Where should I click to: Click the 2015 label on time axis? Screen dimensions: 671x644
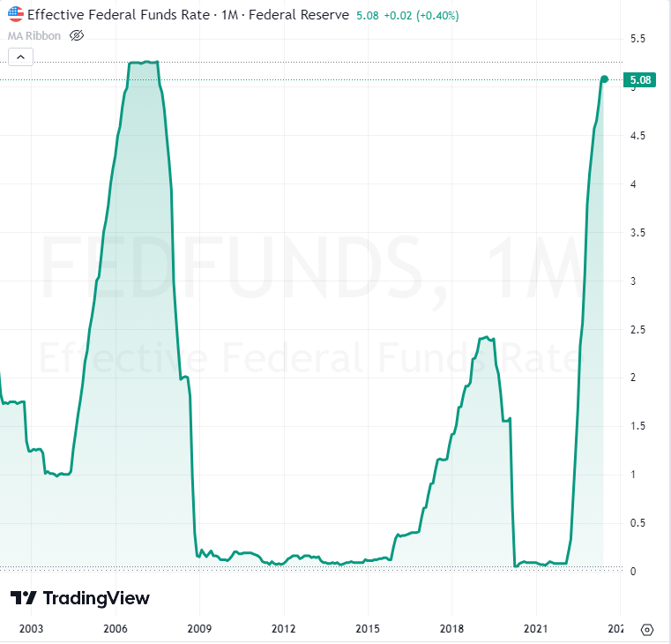[x=368, y=629]
